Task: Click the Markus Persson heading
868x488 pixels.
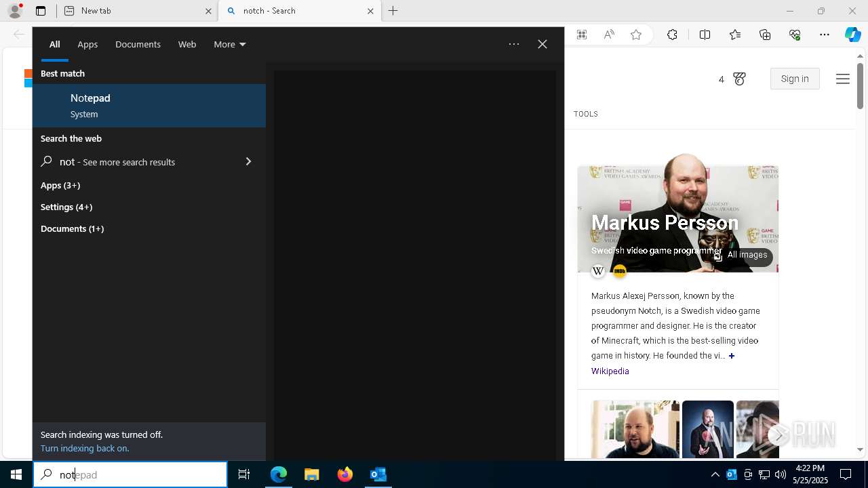Action: coord(665,222)
